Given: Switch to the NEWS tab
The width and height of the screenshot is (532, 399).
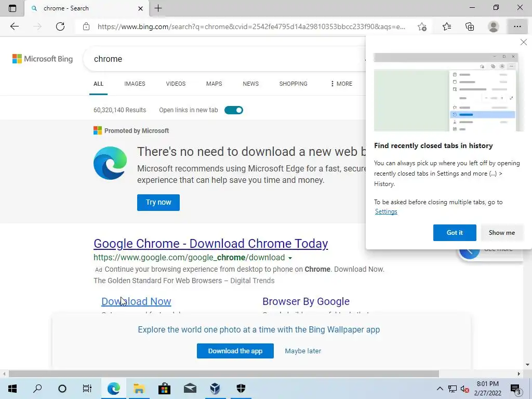Looking at the screenshot, I should [x=251, y=84].
